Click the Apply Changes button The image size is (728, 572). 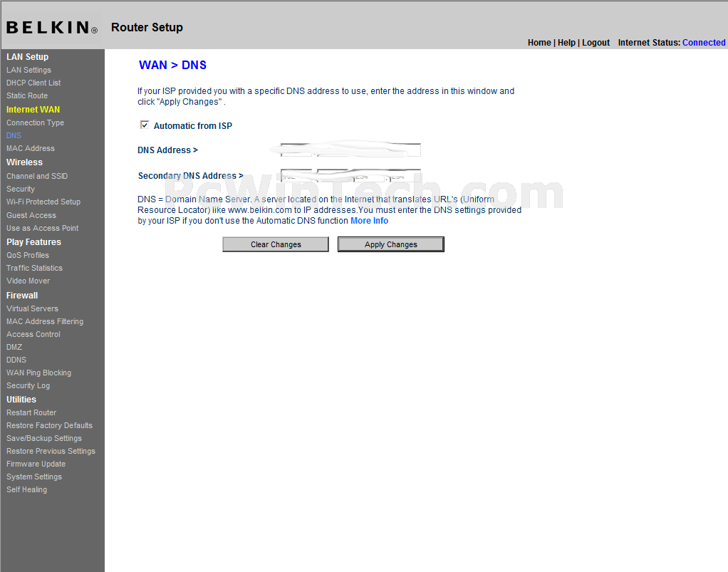(x=391, y=244)
